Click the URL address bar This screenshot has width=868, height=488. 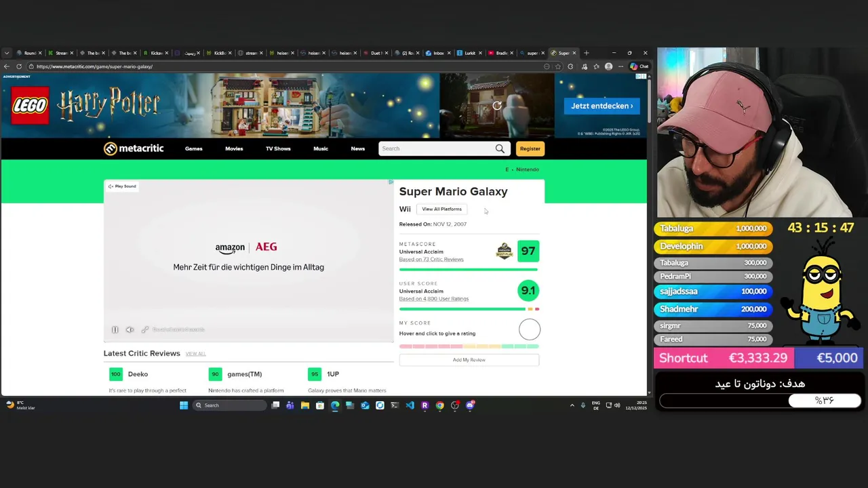[285, 66]
